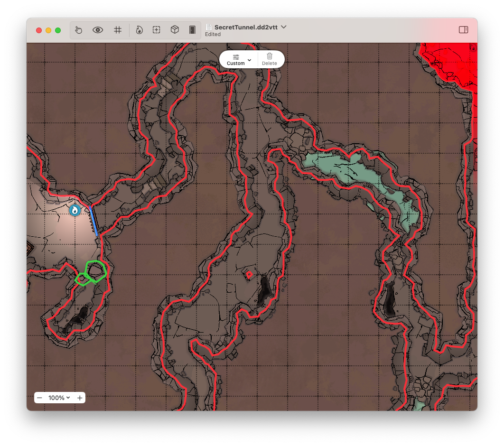The width and height of the screenshot is (504, 446).
Task: Click the blue door line segment
Action: click(93, 221)
